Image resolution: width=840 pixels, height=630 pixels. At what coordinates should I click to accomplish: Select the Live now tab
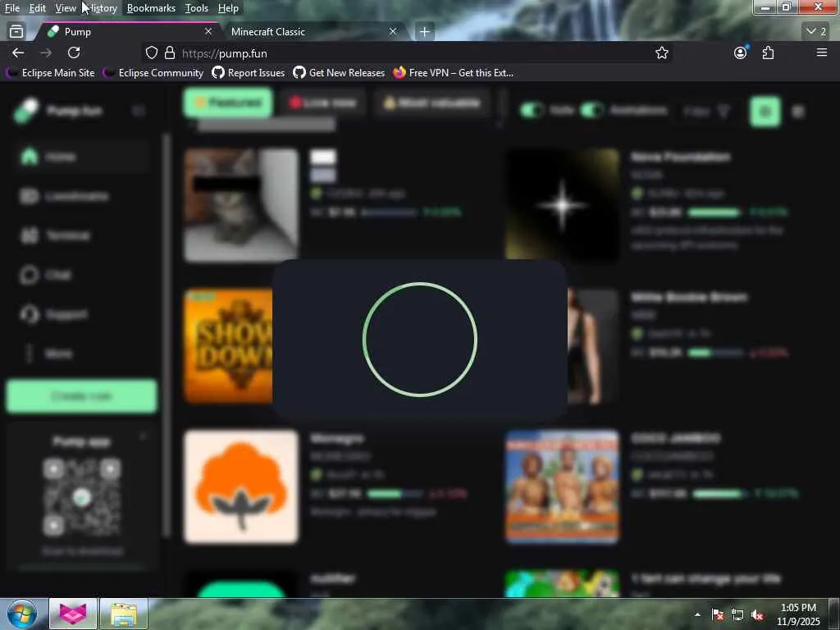coord(323,103)
